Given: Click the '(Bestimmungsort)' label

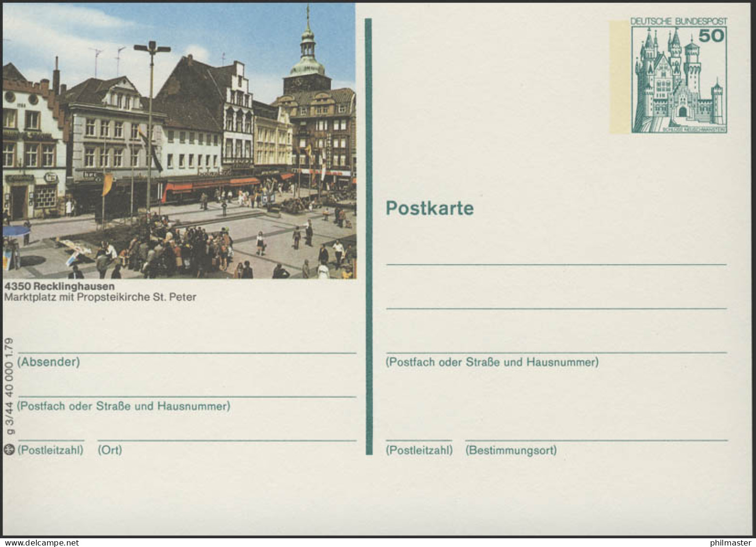Looking at the screenshot, I should pyautogui.click(x=511, y=450).
